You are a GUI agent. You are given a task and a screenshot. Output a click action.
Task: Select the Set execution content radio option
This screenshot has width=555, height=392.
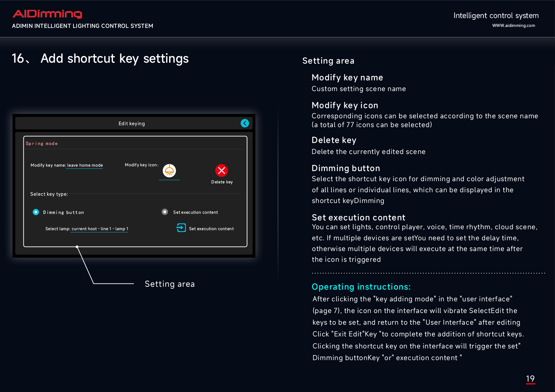165,212
